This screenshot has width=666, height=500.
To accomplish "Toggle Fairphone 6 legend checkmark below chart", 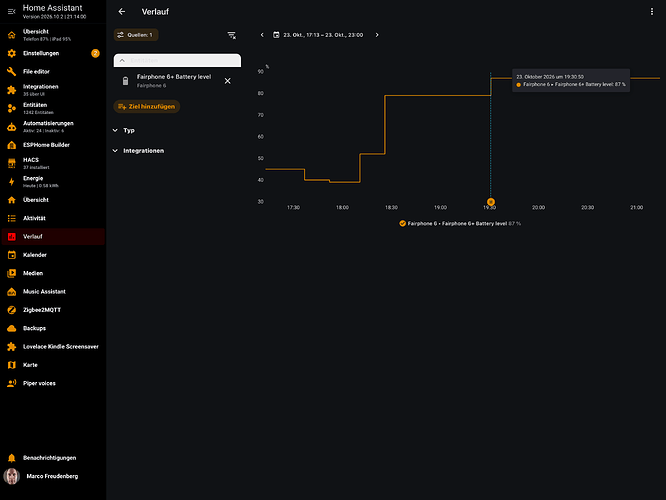I will pos(402,223).
